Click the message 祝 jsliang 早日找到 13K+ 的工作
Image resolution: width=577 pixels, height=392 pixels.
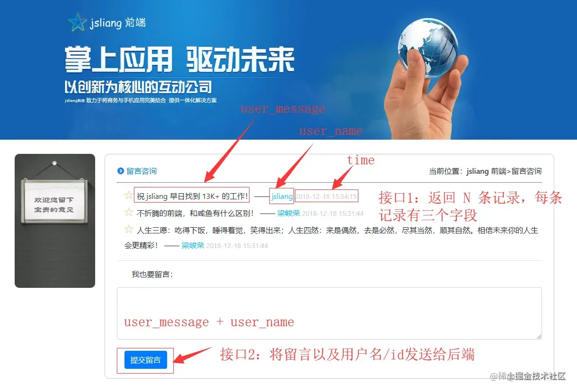coord(192,196)
